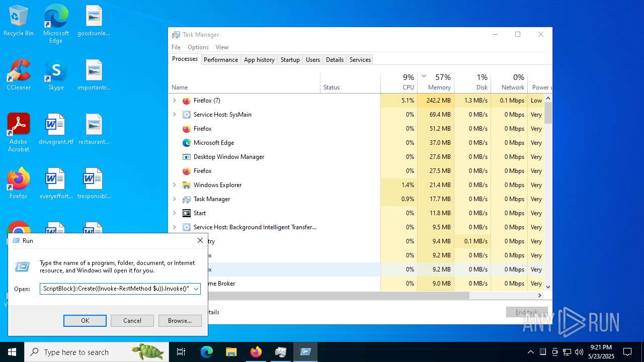Expand Windows Explorer process group
Image resolution: width=644 pixels, height=362 pixels.
[x=175, y=185]
